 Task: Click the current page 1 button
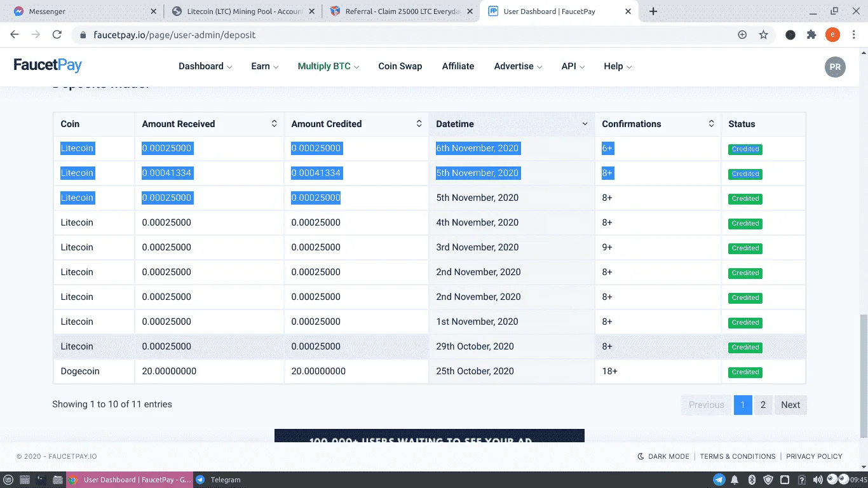click(x=743, y=405)
